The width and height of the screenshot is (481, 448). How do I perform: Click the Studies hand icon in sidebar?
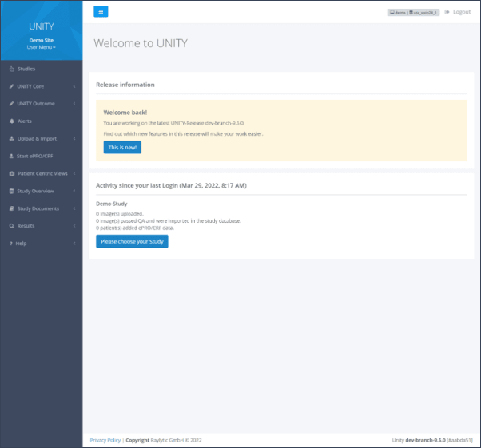pos(10,69)
